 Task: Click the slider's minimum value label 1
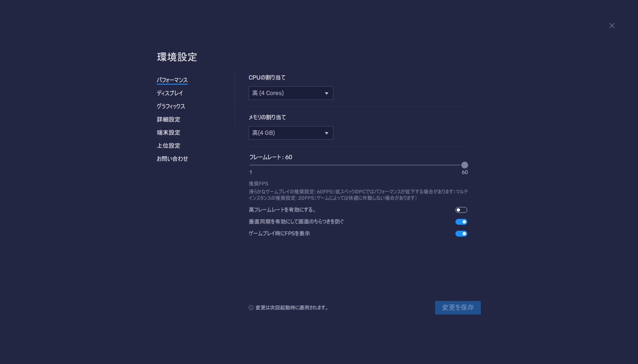click(250, 172)
